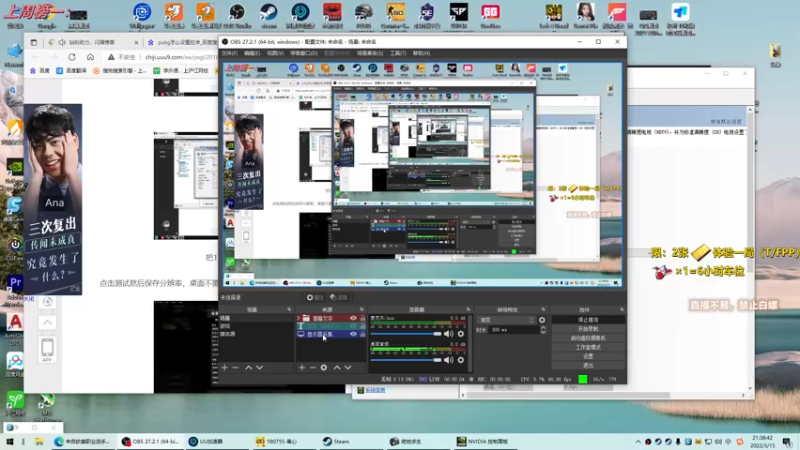
Task: Click 工作室模式 studio mode button
Action: coord(588,347)
